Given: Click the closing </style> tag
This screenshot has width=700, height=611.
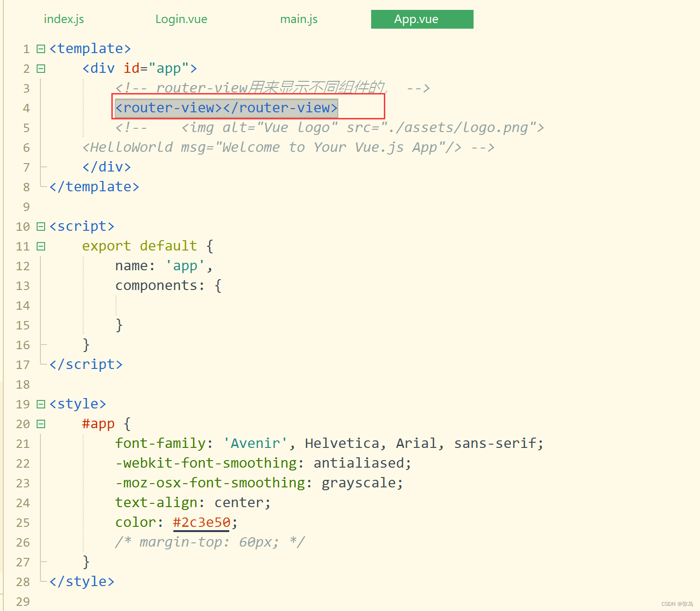Looking at the screenshot, I should (82, 582).
